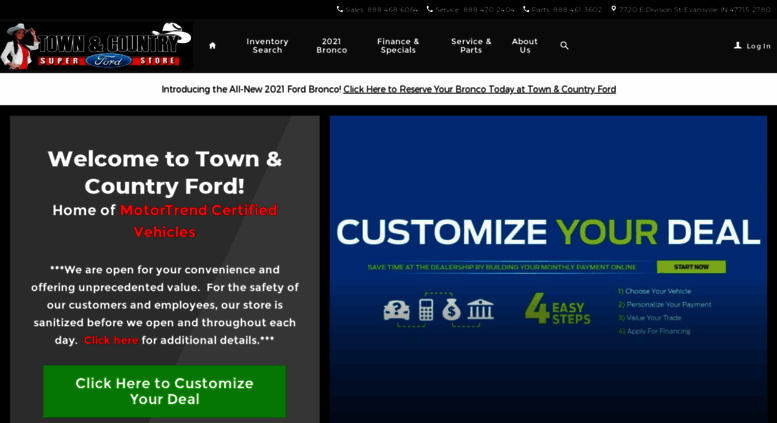The height and width of the screenshot is (423, 777).
Task: Click the Reserve Your Bronco Today link
Action: pyautogui.click(x=480, y=89)
